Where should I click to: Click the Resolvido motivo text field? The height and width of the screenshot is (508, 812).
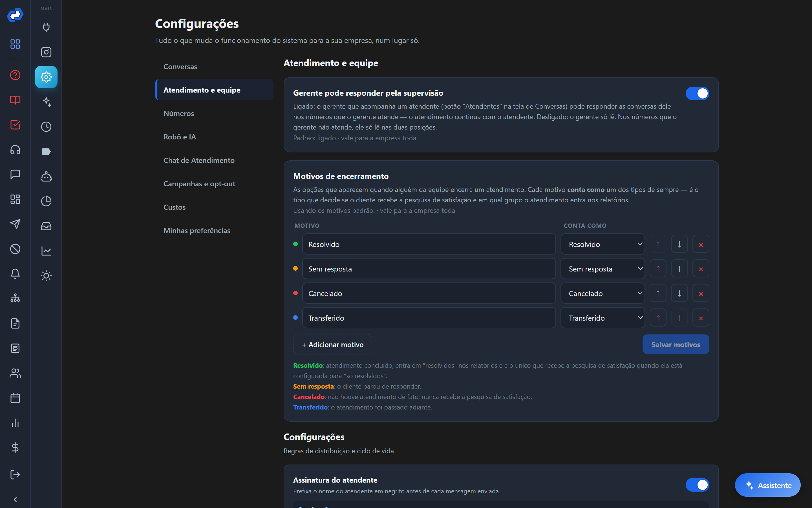point(429,244)
